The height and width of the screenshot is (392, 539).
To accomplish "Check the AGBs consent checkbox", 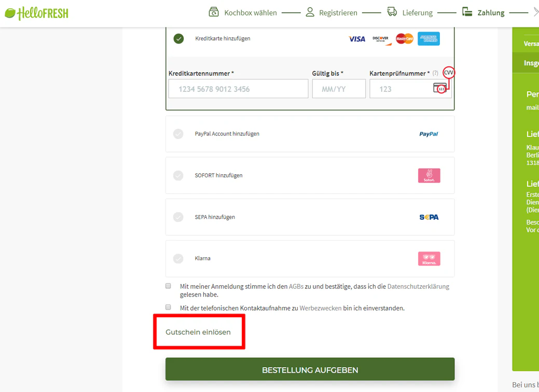I will point(168,285).
